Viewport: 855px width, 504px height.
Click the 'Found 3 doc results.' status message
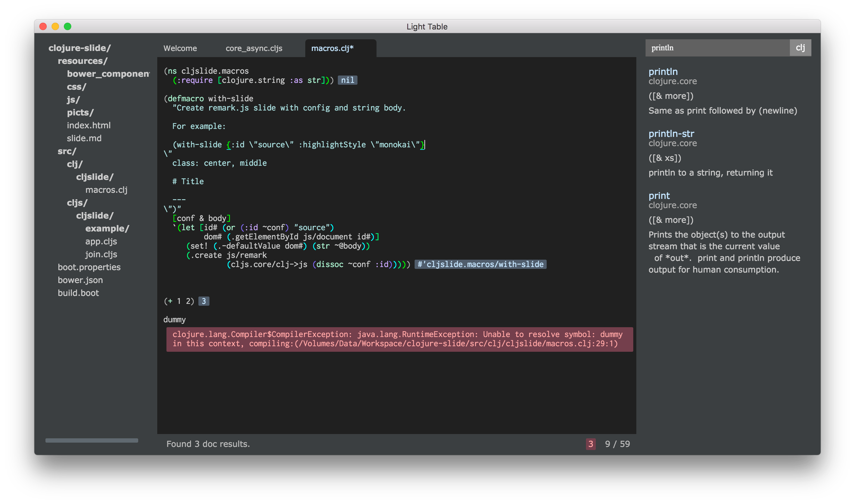click(208, 444)
